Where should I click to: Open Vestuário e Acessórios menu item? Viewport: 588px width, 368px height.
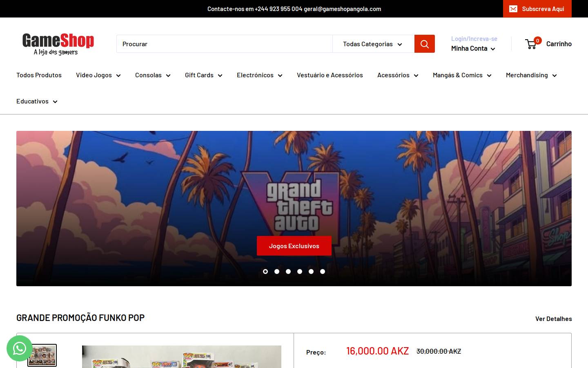click(x=330, y=75)
